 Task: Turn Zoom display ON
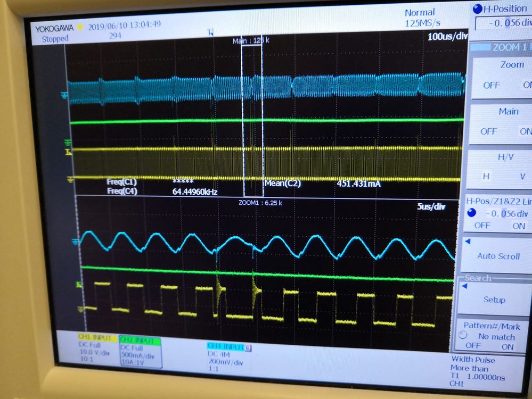click(x=527, y=85)
